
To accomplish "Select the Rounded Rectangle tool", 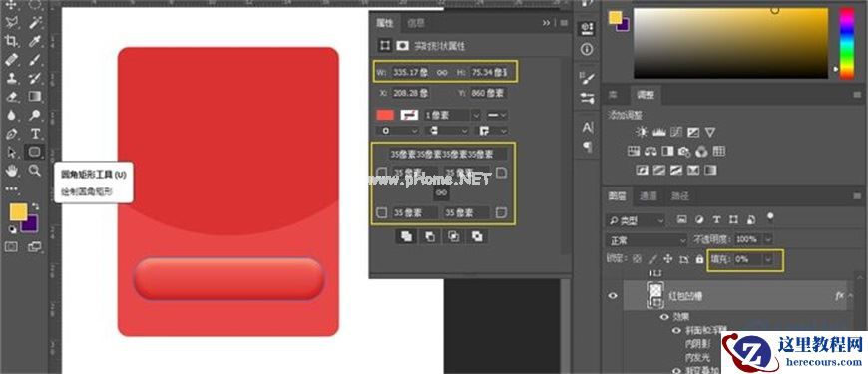I will tap(35, 152).
